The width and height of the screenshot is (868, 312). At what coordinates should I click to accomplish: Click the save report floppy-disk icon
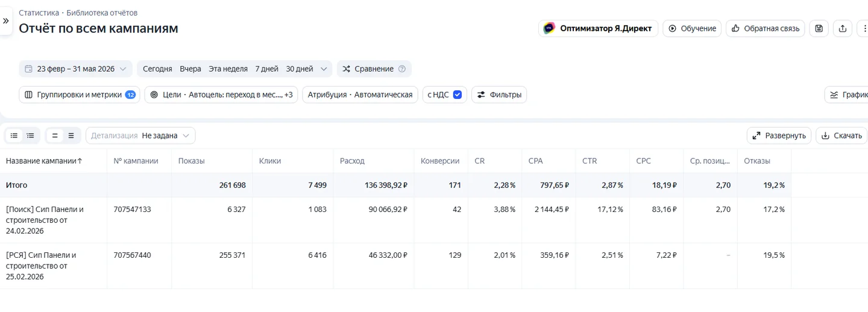pyautogui.click(x=819, y=28)
